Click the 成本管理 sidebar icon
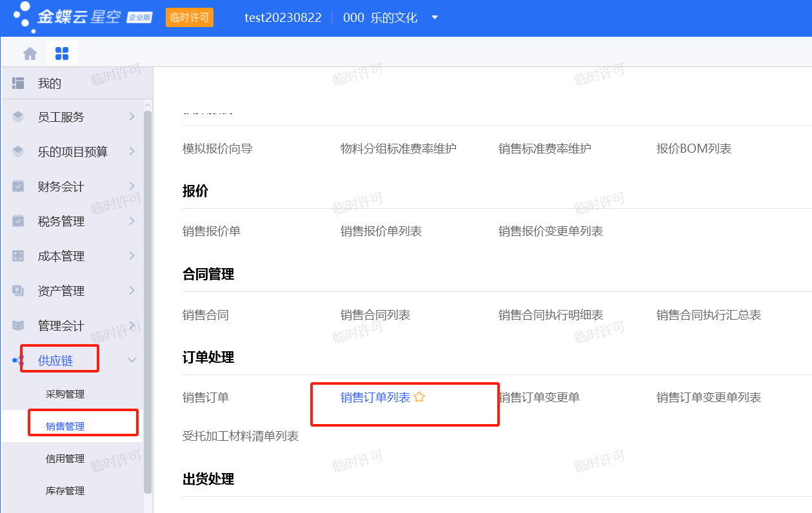This screenshot has height=513, width=812. click(18, 256)
